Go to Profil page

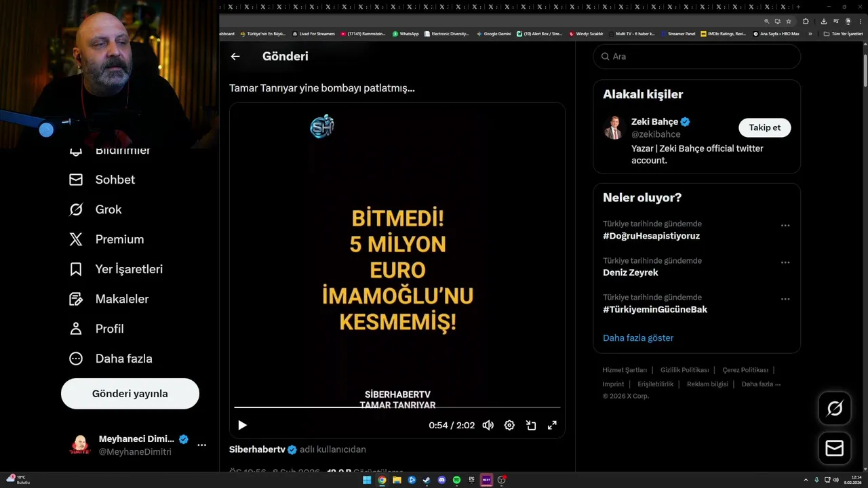click(x=96, y=329)
